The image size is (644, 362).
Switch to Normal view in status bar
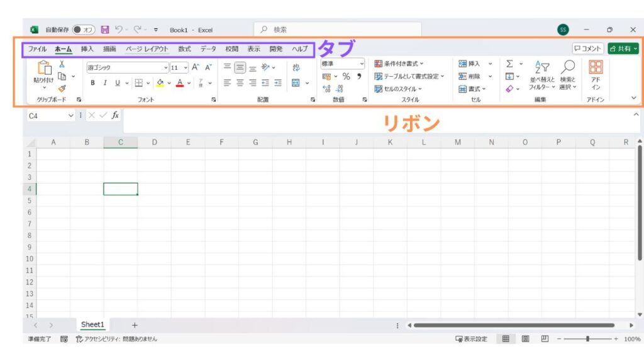click(506, 339)
